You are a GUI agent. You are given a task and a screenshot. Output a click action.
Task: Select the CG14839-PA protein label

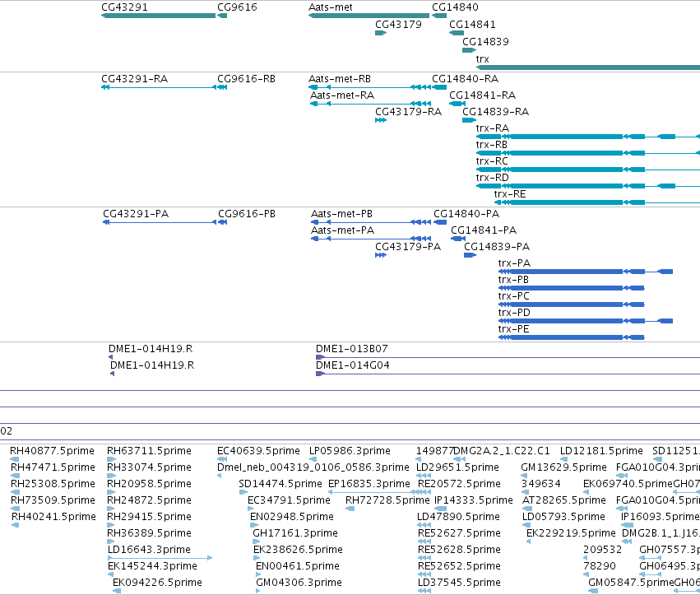click(x=497, y=247)
